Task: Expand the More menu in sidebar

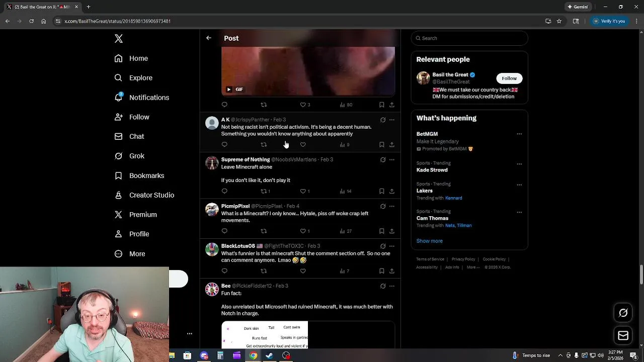Action: point(129,254)
